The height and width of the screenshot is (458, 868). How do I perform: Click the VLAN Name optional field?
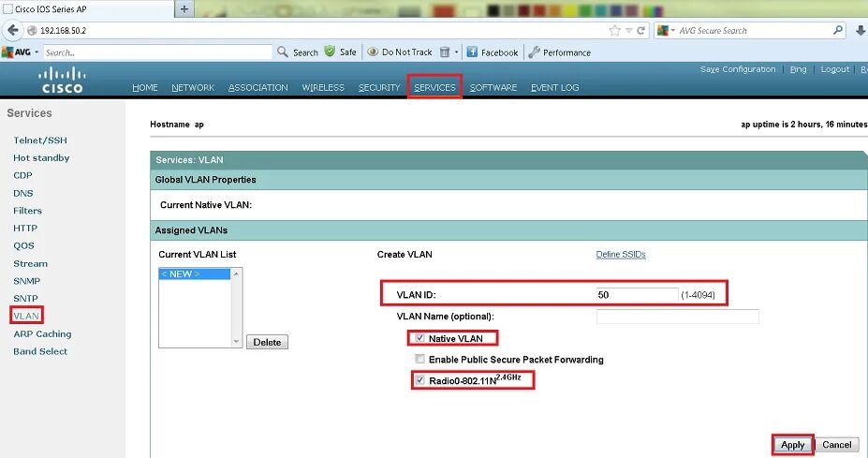point(678,317)
